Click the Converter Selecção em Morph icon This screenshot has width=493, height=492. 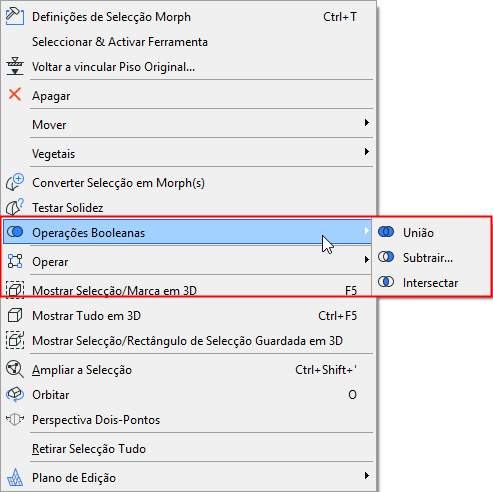tap(15, 182)
